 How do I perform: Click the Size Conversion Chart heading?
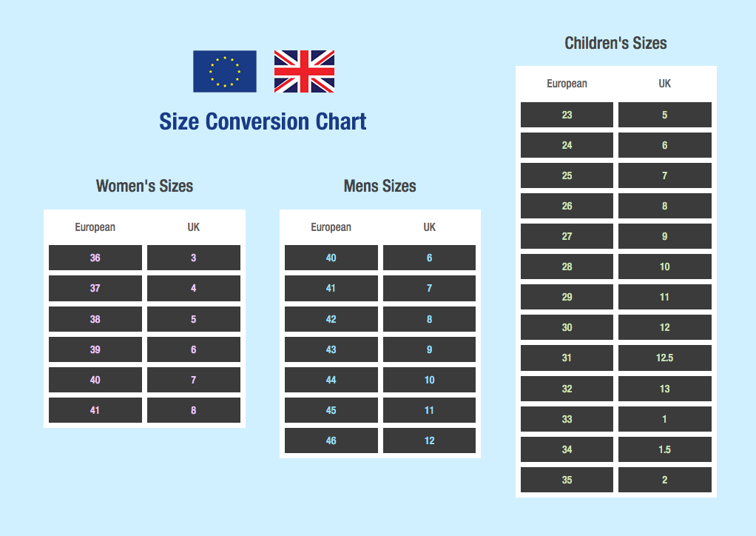(263, 121)
